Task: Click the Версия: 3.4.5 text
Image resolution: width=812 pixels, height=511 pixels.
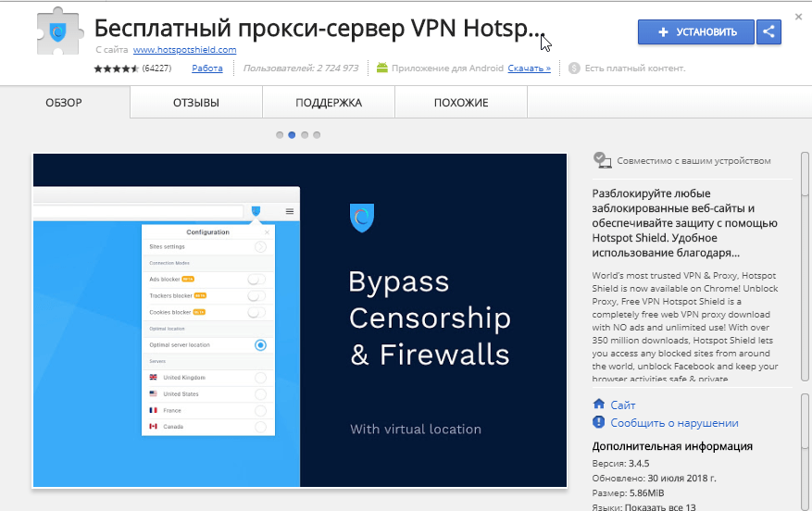Action: point(620,464)
